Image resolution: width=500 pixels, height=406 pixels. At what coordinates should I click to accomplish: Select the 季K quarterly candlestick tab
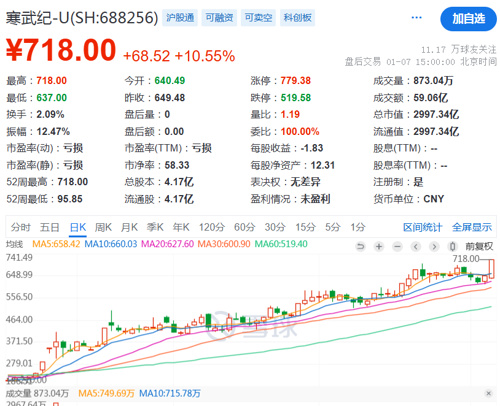(x=155, y=227)
